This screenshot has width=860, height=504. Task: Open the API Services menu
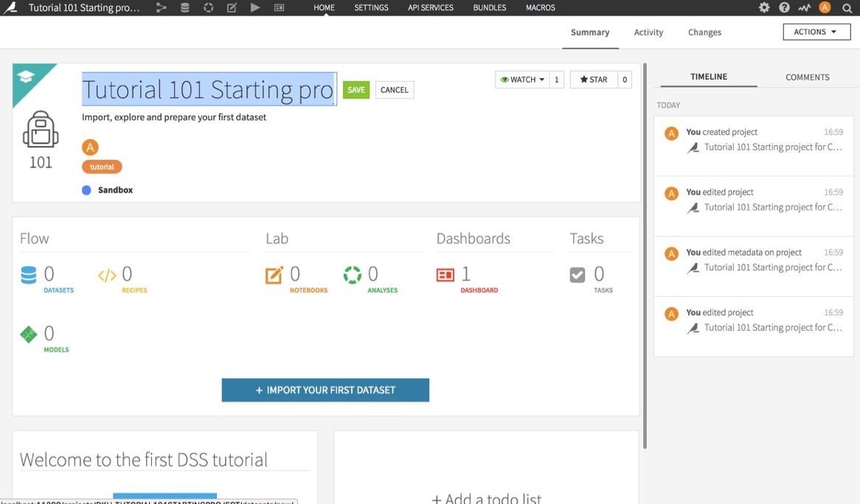[x=431, y=7]
